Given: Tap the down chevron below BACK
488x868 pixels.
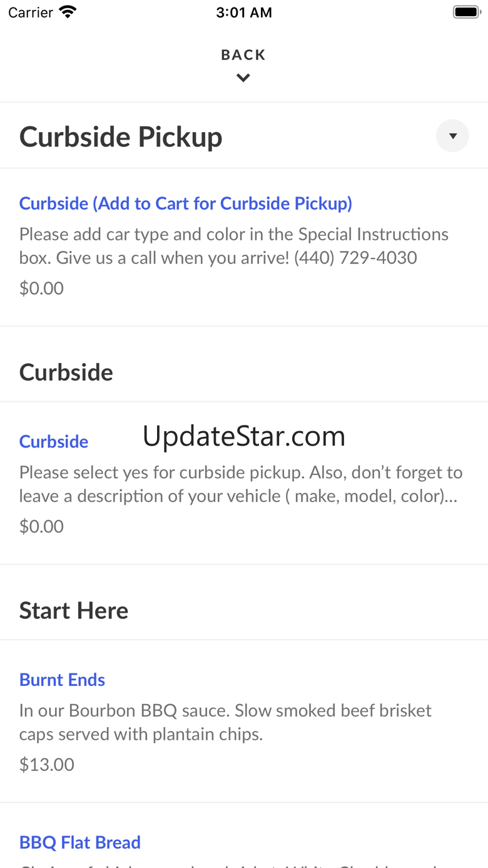Looking at the screenshot, I should pos(243,78).
